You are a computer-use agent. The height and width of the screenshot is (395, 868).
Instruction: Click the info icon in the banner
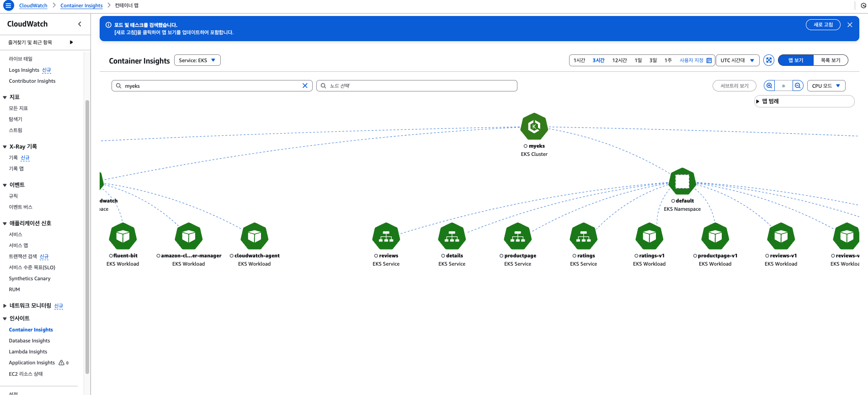point(108,25)
